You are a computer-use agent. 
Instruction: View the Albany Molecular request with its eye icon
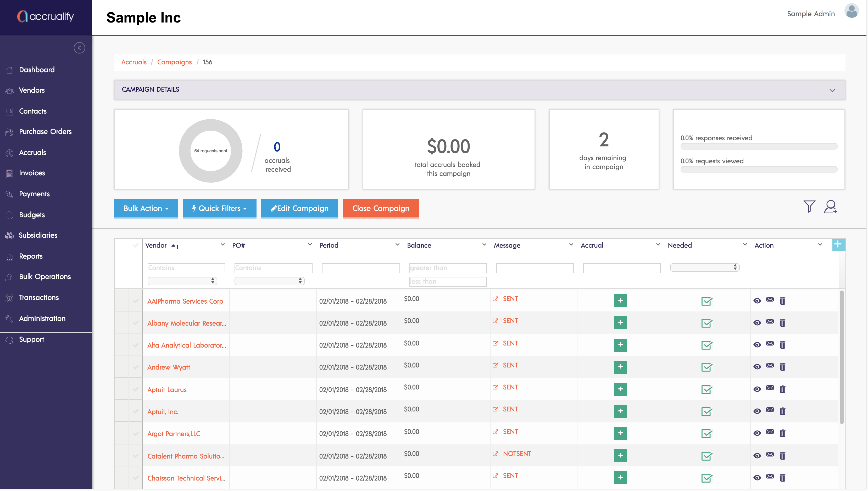pyautogui.click(x=757, y=323)
